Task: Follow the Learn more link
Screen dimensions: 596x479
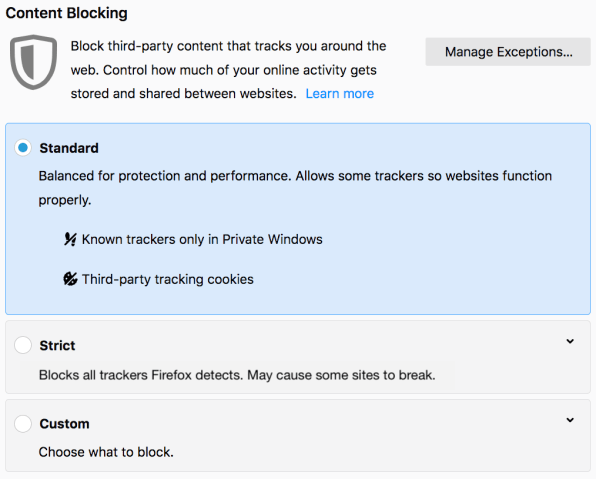Action: (x=339, y=94)
